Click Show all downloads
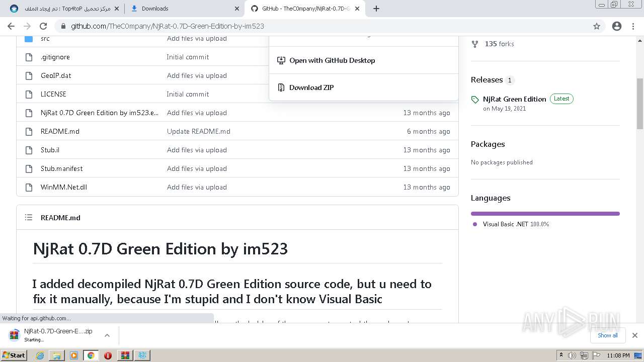 coord(608,335)
